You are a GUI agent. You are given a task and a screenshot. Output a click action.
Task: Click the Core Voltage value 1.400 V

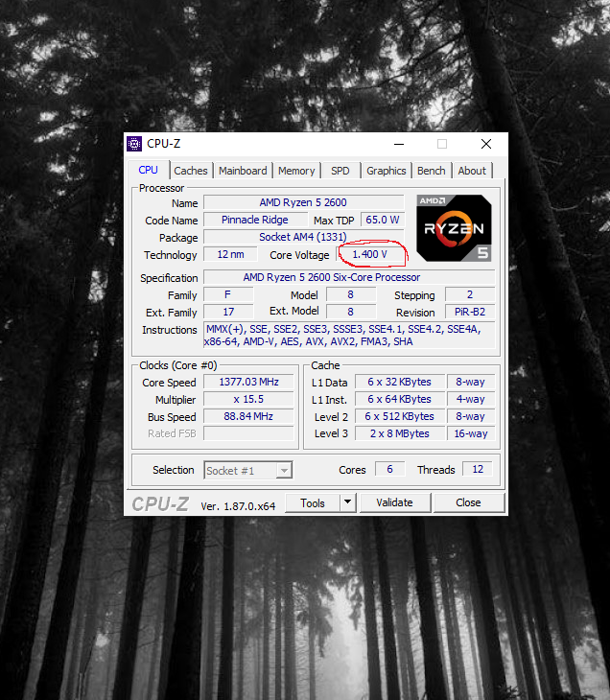click(x=370, y=254)
